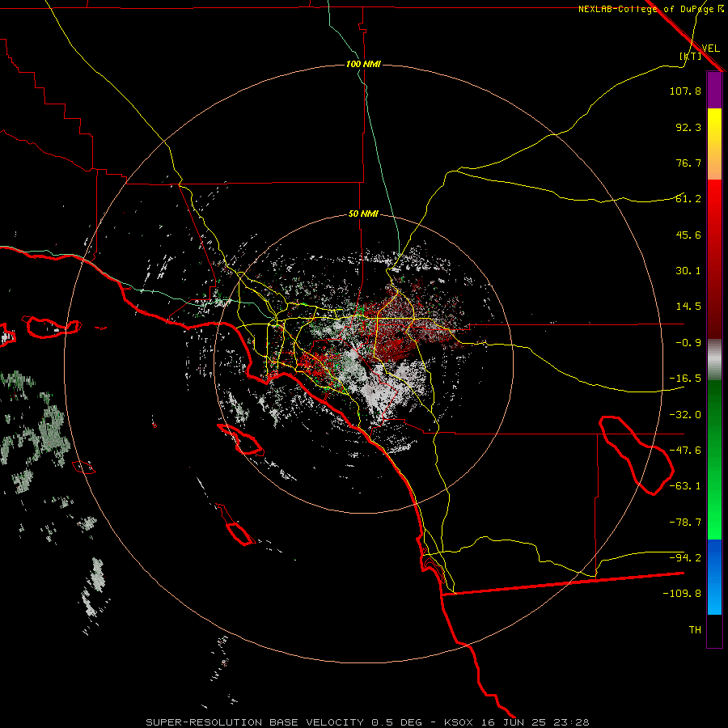
Task: Select the 92.3 scale value
Action: coord(688,127)
